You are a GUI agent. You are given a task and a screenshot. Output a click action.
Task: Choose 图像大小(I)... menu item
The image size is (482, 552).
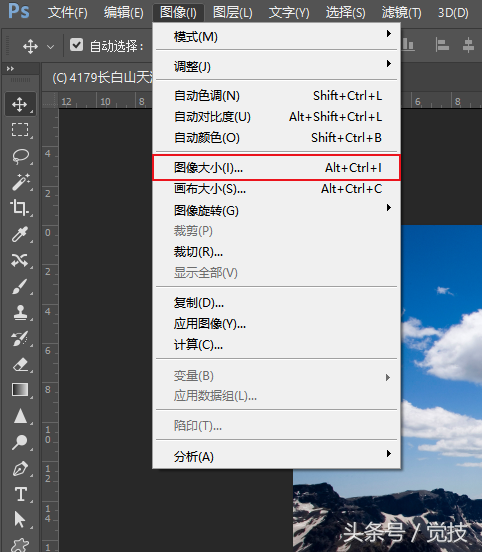[x=276, y=168]
